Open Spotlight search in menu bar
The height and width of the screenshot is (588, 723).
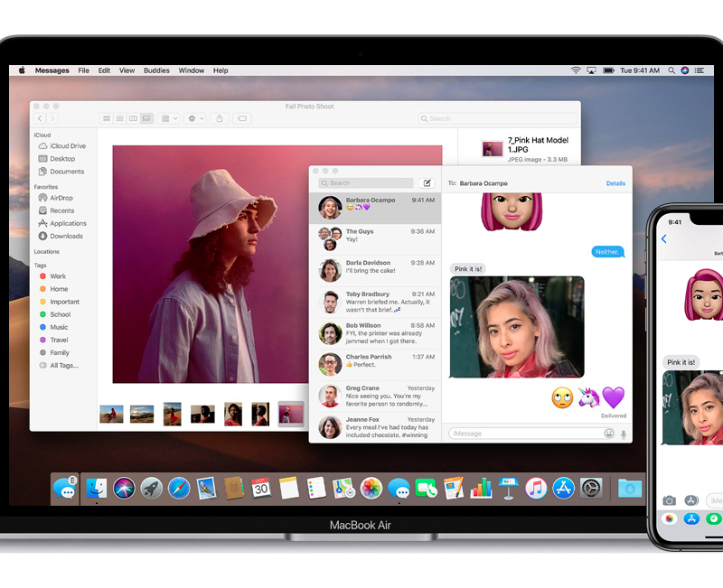671,70
